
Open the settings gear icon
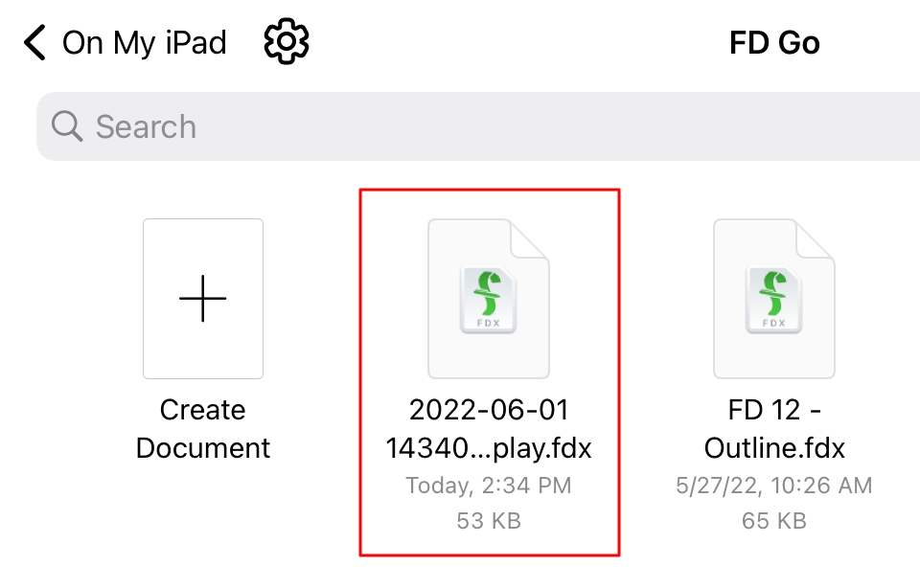(285, 41)
